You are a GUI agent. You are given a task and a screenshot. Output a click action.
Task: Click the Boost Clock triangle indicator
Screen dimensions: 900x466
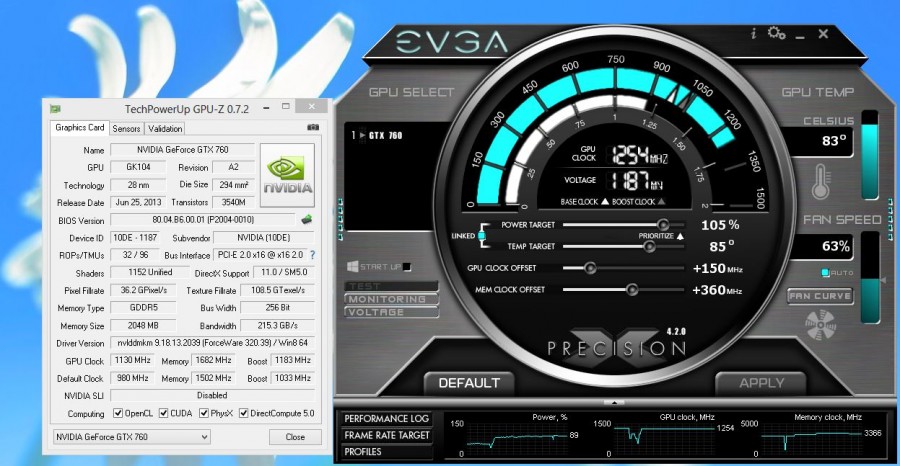(661, 201)
